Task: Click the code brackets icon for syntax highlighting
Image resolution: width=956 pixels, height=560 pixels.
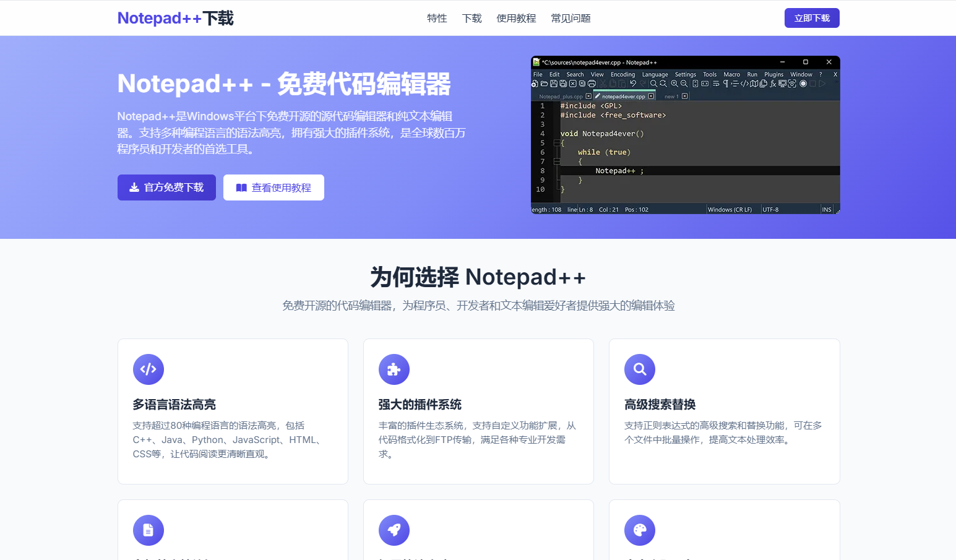Action: coord(148,369)
